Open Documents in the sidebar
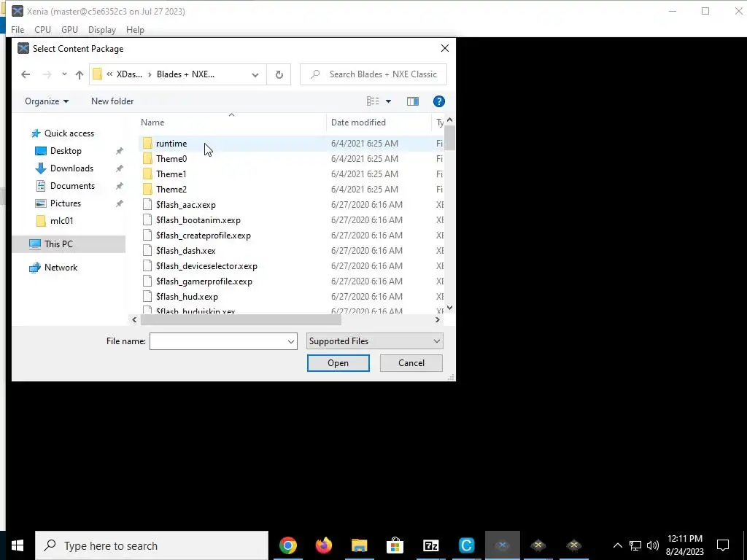This screenshot has width=747, height=560. 72,186
